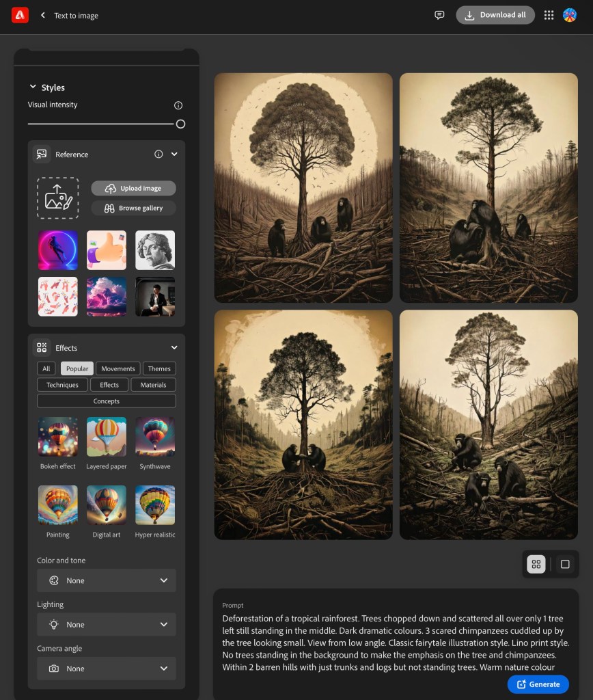Click the Visual intensity info icon

178,105
